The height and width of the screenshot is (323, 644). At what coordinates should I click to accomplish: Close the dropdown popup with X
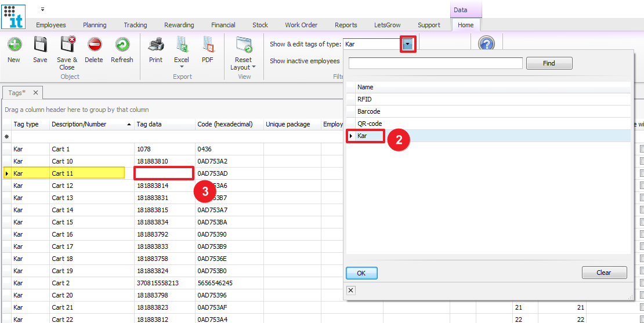pyautogui.click(x=351, y=291)
